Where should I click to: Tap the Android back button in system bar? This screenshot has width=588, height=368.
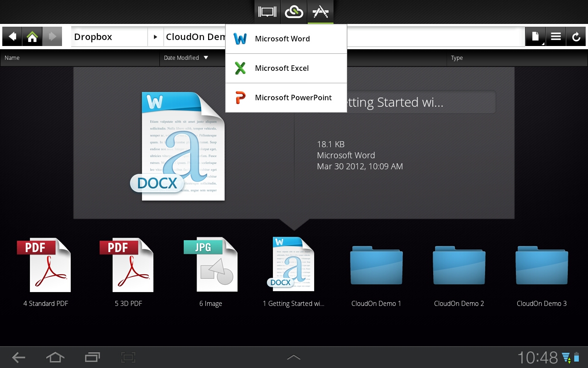coord(18,357)
